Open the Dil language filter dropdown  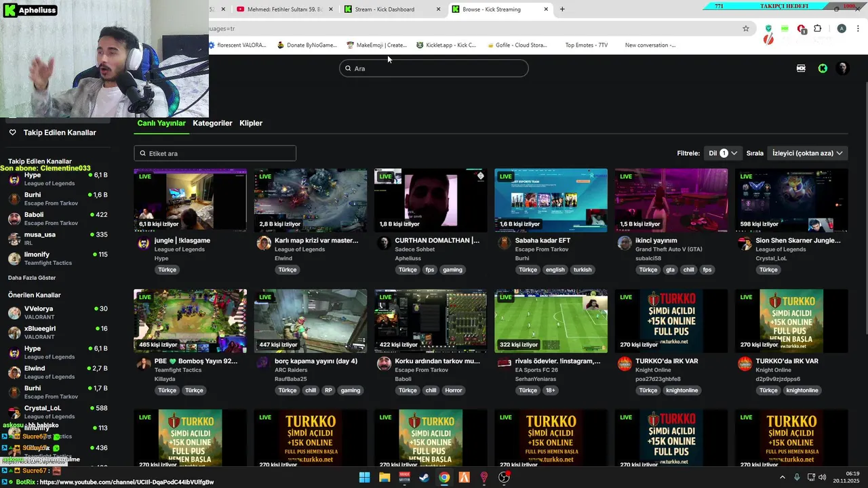[x=724, y=153]
